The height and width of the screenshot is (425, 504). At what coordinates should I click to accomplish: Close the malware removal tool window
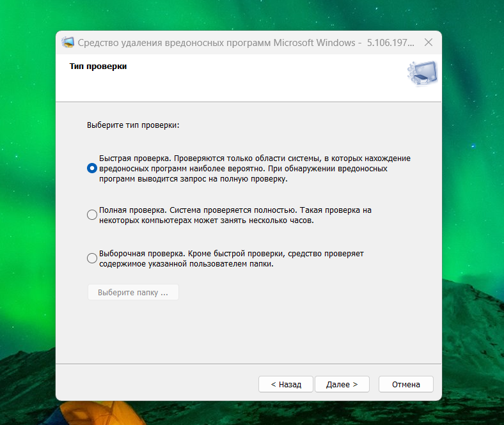point(429,42)
